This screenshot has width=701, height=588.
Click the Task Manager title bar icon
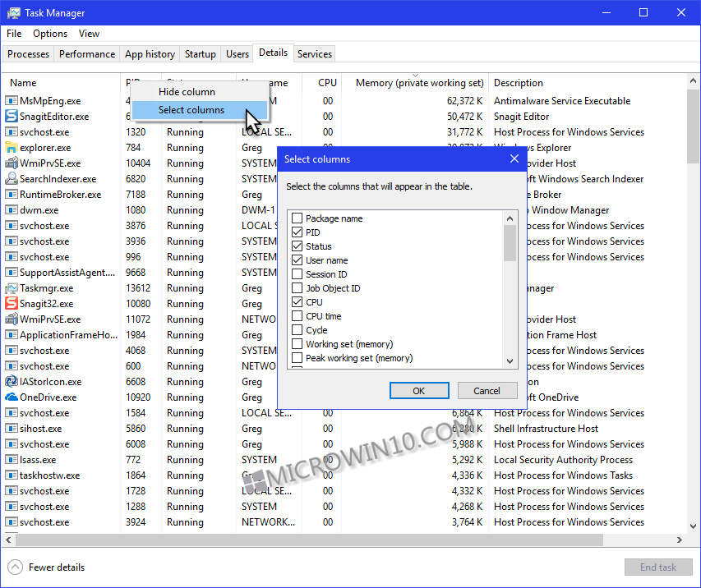tap(14, 13)
